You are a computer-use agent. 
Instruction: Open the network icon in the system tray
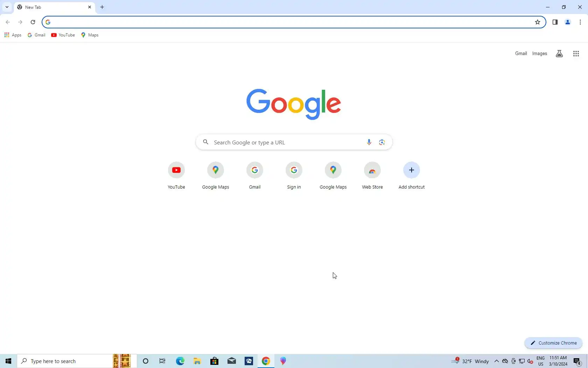coord(522,361)
